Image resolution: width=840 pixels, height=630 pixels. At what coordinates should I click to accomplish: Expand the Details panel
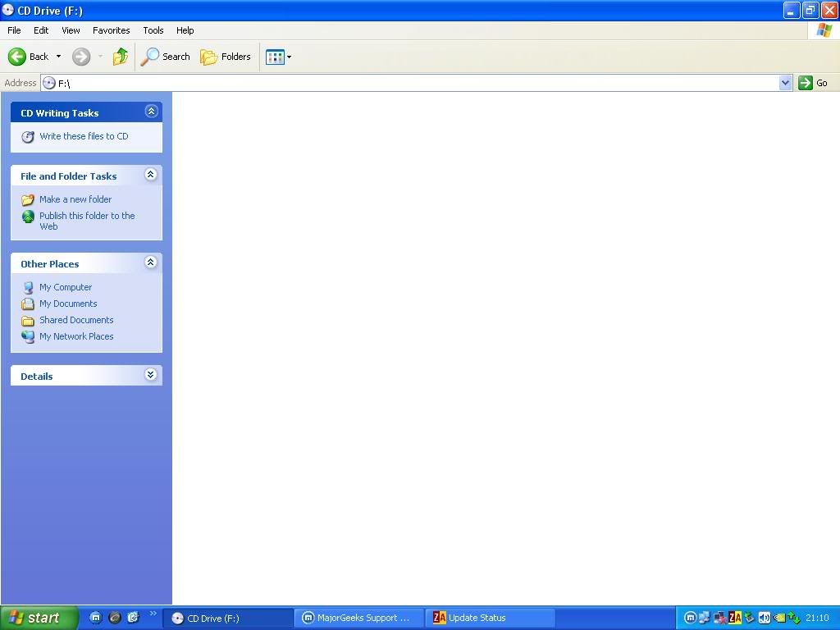pyautogui.click(x=151, y=375)
